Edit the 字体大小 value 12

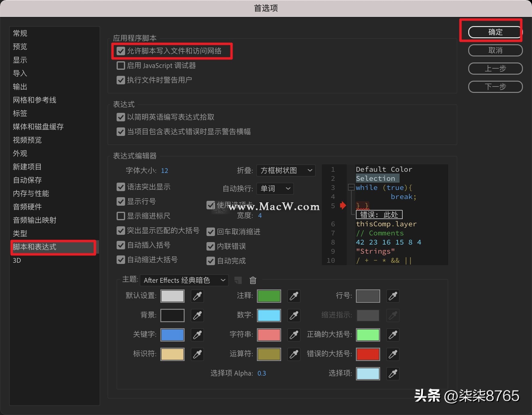tap(165, 170)
